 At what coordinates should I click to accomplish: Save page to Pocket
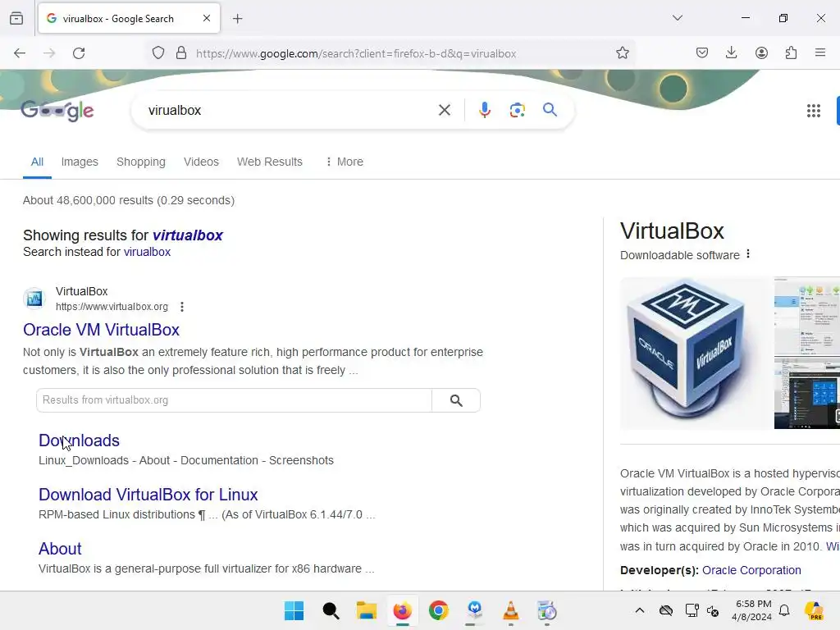coord(702,52)
